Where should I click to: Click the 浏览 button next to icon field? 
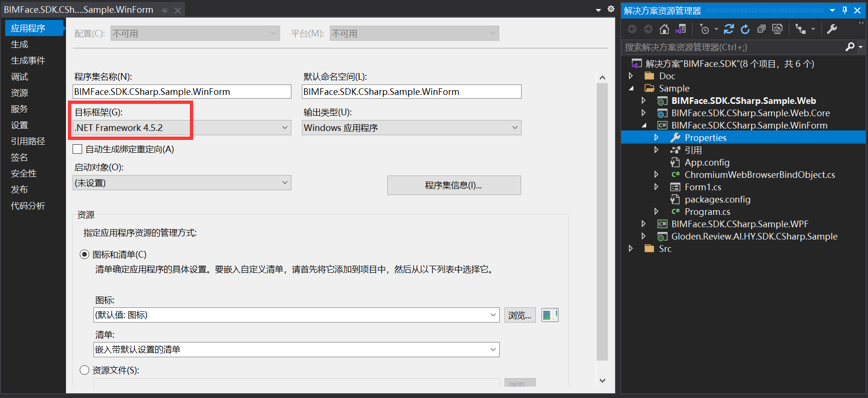(520, 315)
